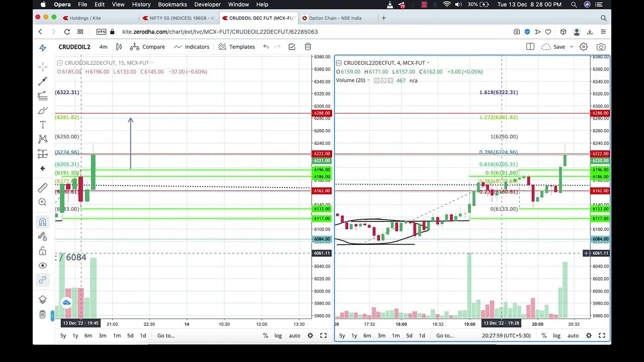The width and height of the screenshot is (644, 362).
Task: Open macOS Spotlight search icon
Action: click(574, 4)
